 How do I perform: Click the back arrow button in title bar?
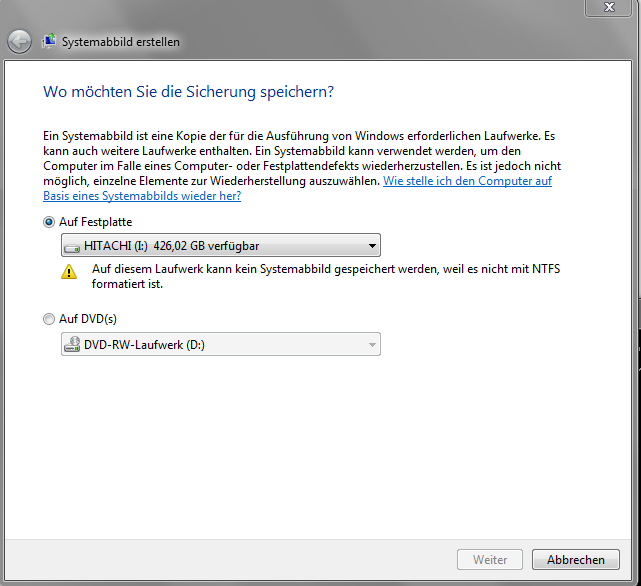(x=19, y=42)
